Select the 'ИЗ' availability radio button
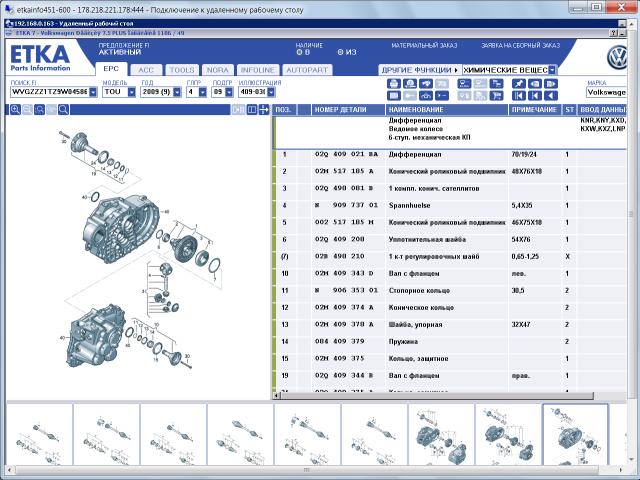Screen dimensions: 640x480 [340, 52]
